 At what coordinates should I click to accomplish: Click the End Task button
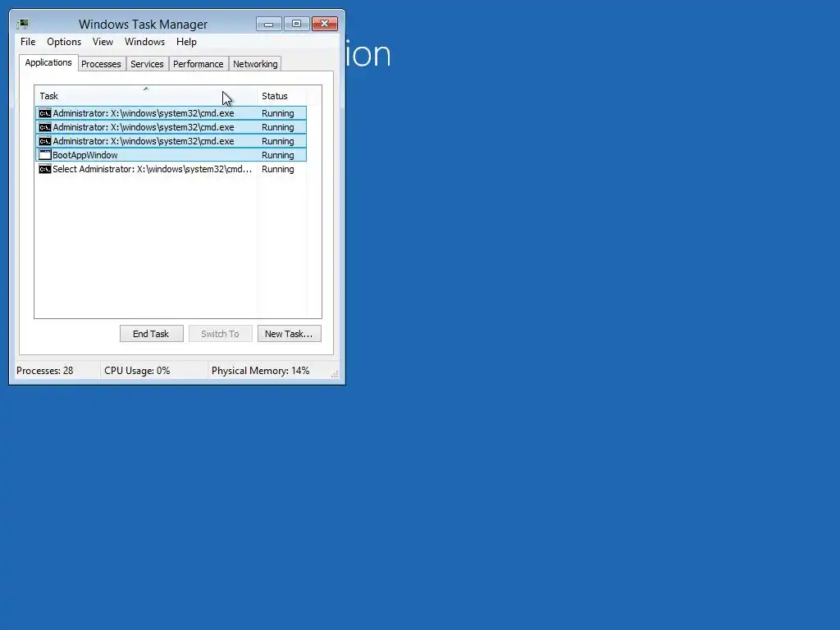[151, 334]
